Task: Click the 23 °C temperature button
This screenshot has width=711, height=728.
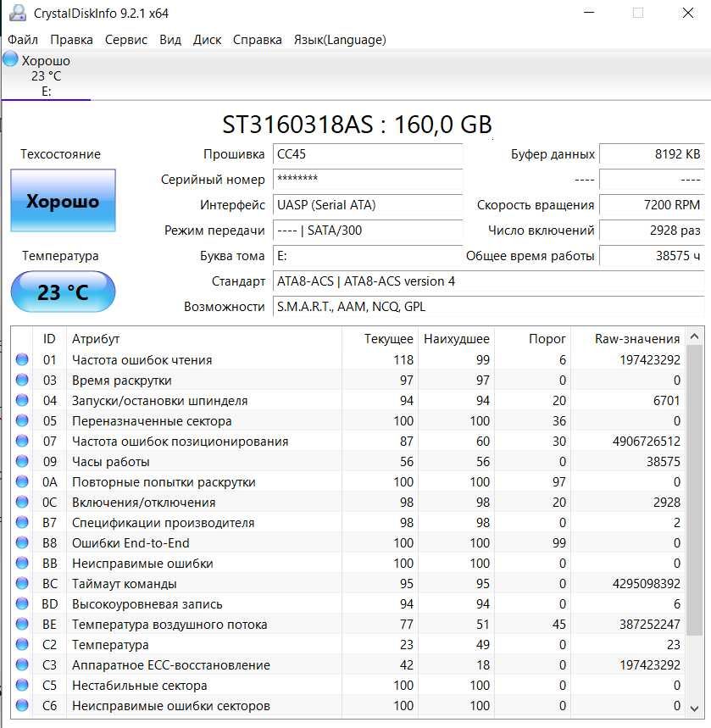Action: click(x=64, y=292)
